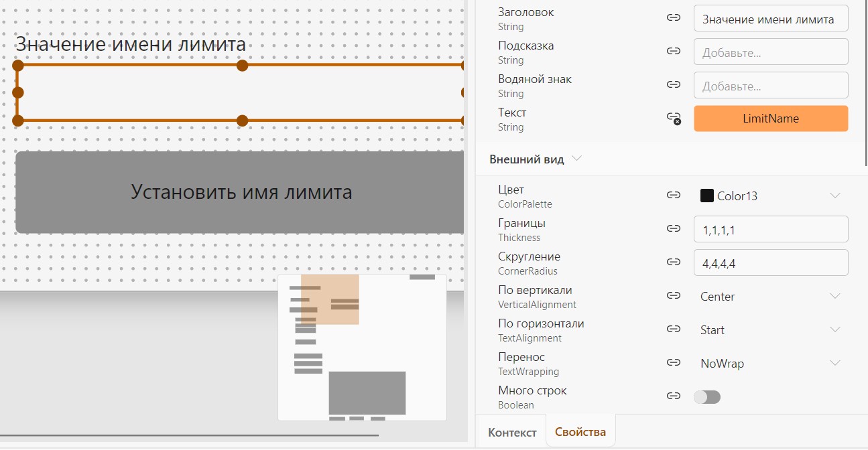Click the binding link icon for Заголовок
The width and height of the screenshot is (868, 450).
(x=674, y=18)
